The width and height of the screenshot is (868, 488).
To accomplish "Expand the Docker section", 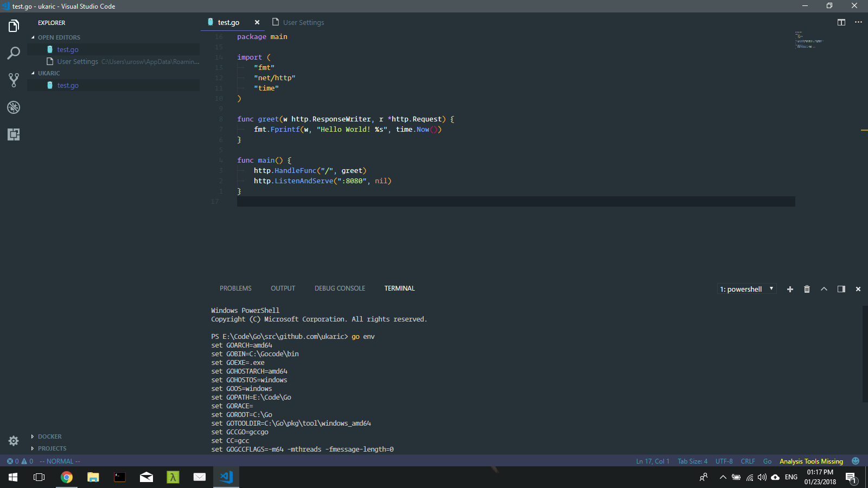I will [x=49, y=436].
